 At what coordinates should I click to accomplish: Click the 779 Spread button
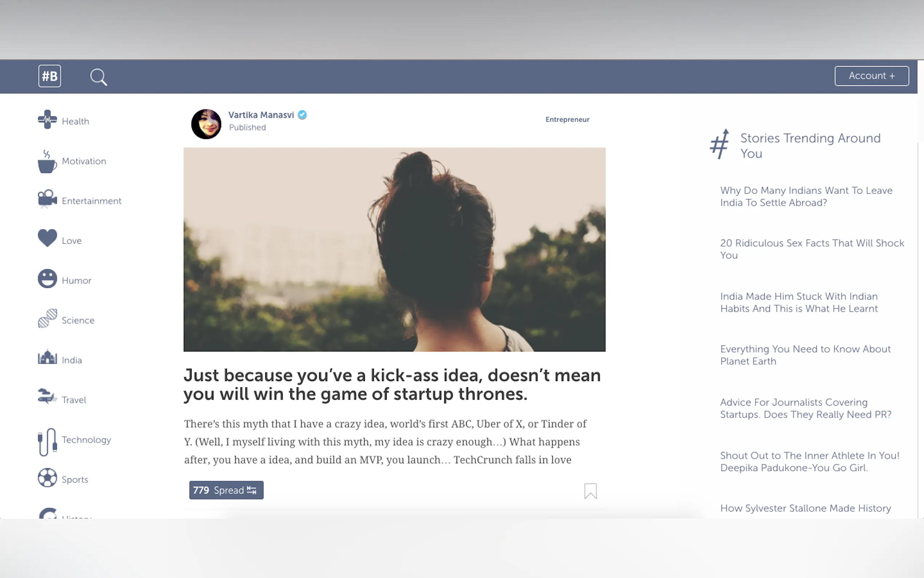tap(226, 490)
